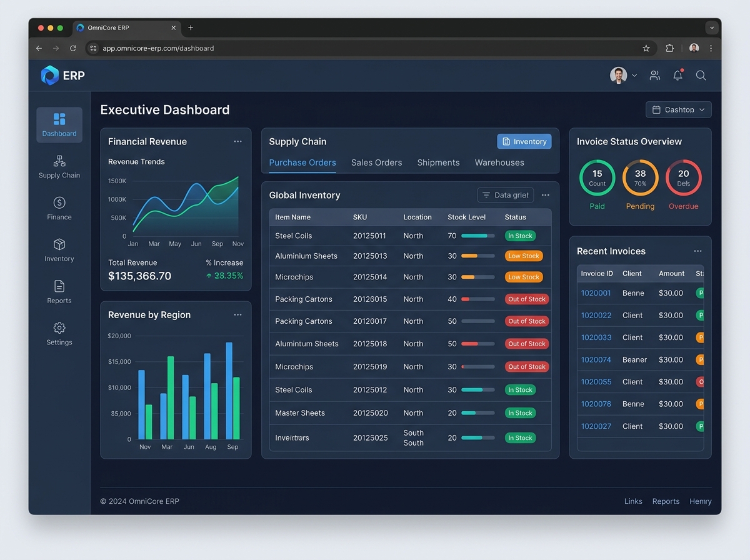Click In Stock badge for SKU 20125012
Image resolution: width=750 pixels, height=560 pixels.
point(520,390)
